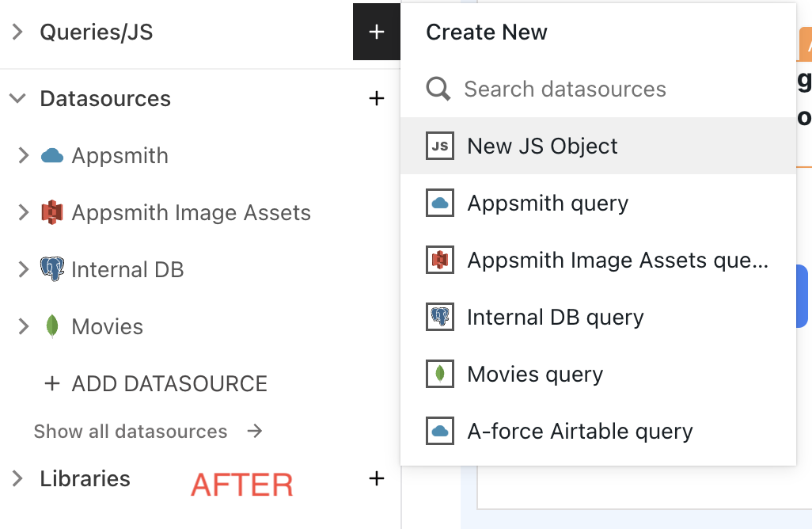Select Internal DB query menu entry
The height and width of the screenshot is (529, 812).
pos(556,317)
